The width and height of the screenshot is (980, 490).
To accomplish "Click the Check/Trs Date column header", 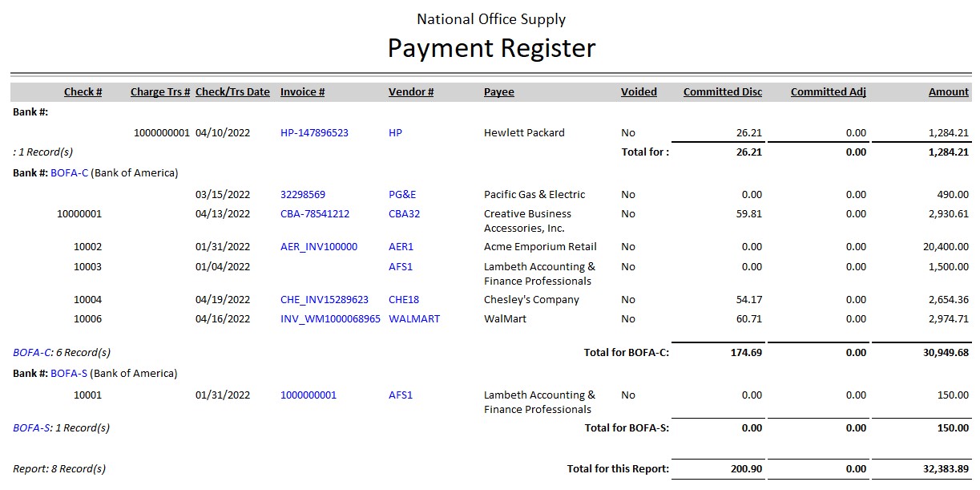I will tap(232, 92).
